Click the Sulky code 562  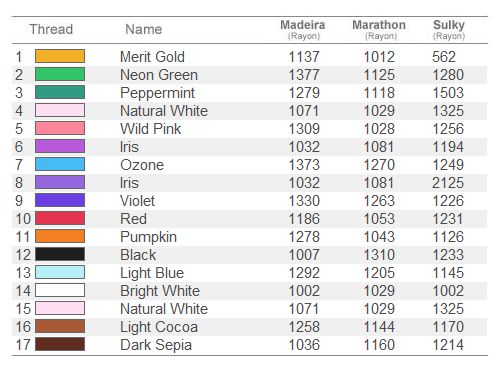pyautogui.click(x=444, y=57)
